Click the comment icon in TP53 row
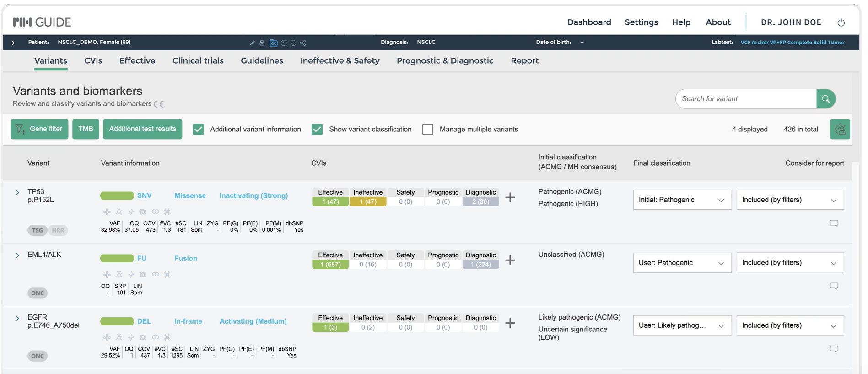868x374 pixels. (834, 223)
